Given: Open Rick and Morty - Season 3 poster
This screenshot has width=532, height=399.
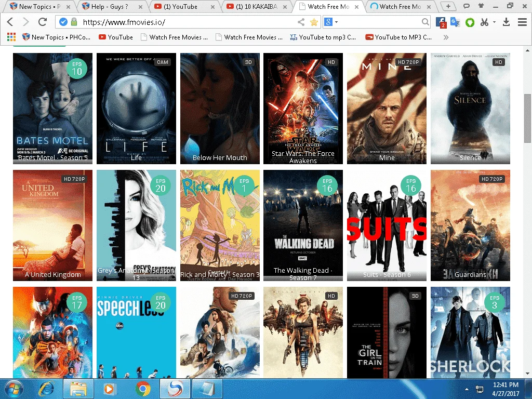Looking at the screenshot, I should (220, 225).
